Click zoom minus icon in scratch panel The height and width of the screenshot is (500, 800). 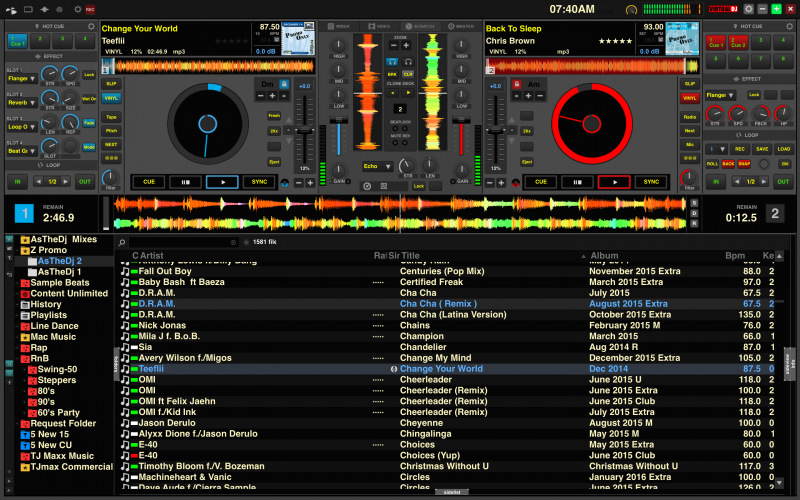click(x=394, y=45)
